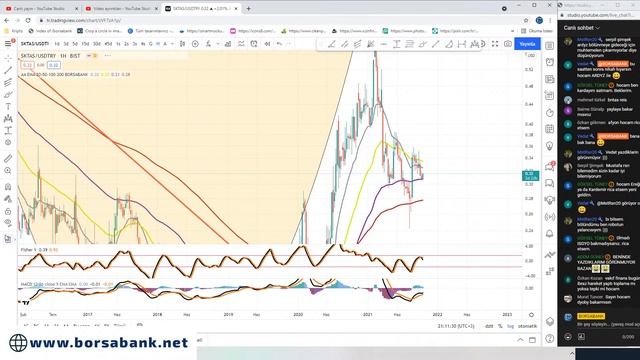Open the candle chart style selector
Viewport: 640px width, 360px height.
coord(182,44)
